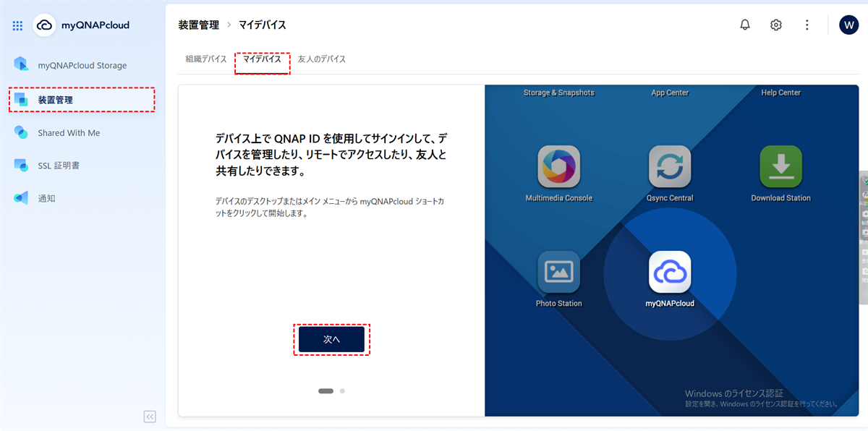Screen dimensions: 868x431
Task: Click the 装置管理 sidebar icon
Action: [x=21, y=99]
